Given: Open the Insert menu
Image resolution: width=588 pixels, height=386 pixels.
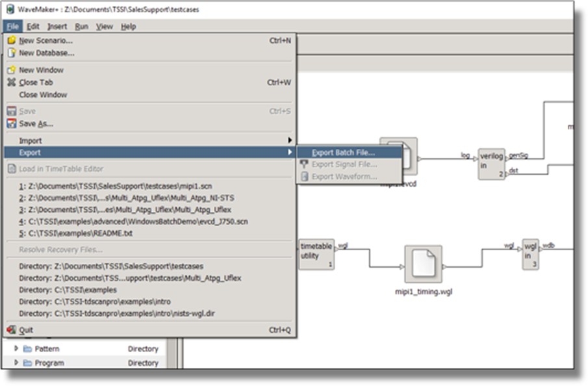Looking at the screenshot, I should pos(57,27).
